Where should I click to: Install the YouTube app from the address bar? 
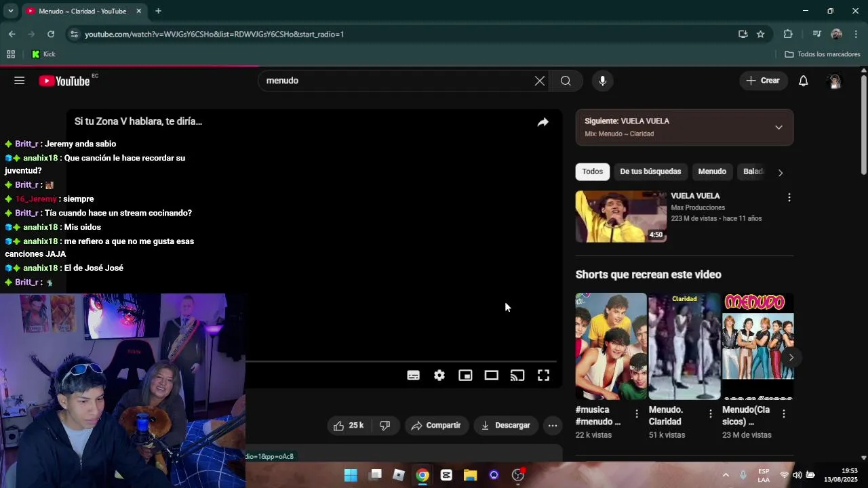[x=743, y=34]
